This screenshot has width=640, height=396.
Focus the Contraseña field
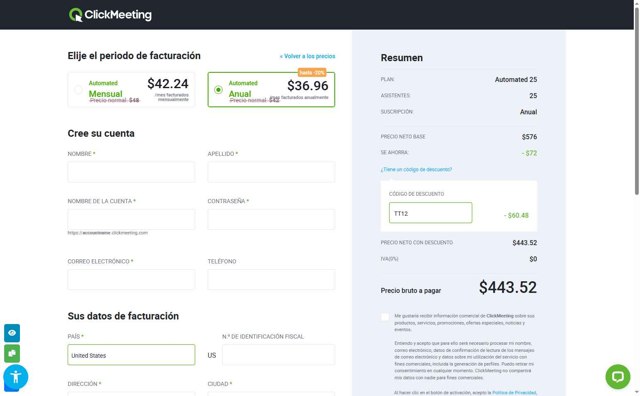(x=271, y=219)
